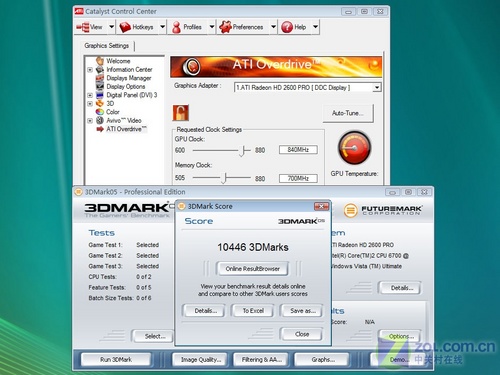
Task: Close the 3DMark Score dialog via Close button
Action: [x=302, y=334]
